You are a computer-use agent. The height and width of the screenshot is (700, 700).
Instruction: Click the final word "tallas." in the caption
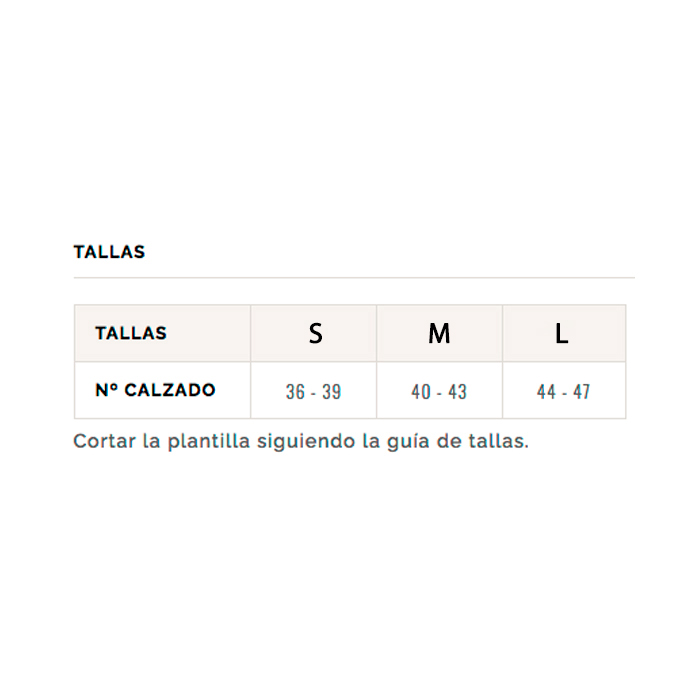coord(498,441)
